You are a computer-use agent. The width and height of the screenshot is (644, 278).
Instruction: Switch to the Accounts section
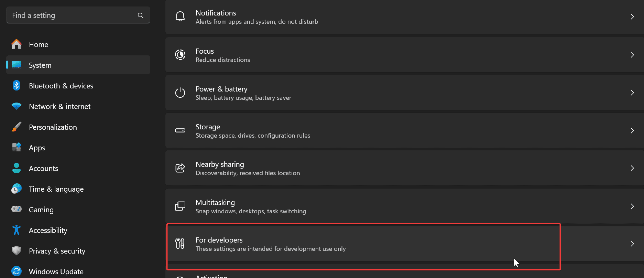point(43,168)
